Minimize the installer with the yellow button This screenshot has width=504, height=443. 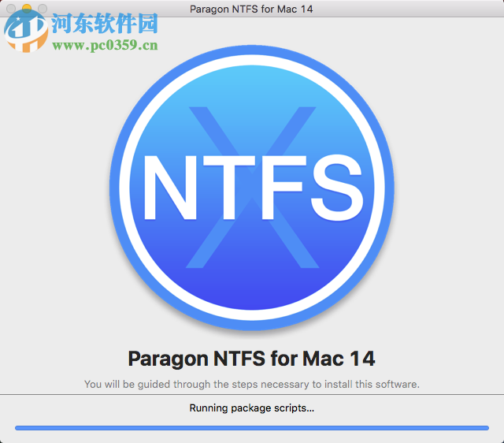27,9
